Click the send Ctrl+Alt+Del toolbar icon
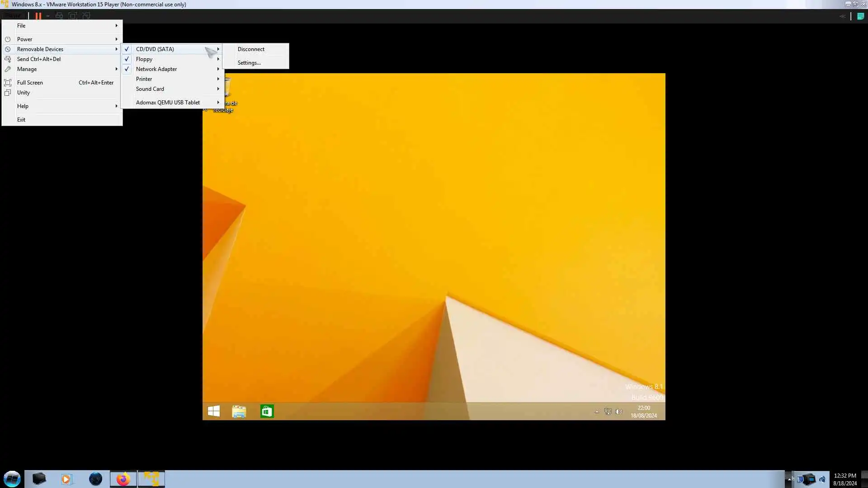868x488 pixels. [x=59, y=16]
